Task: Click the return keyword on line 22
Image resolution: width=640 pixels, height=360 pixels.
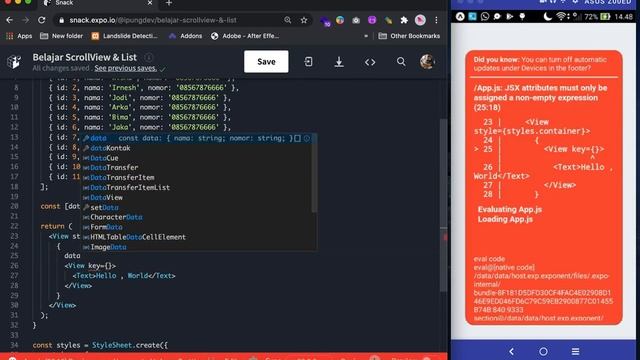Action: point(52,226)
